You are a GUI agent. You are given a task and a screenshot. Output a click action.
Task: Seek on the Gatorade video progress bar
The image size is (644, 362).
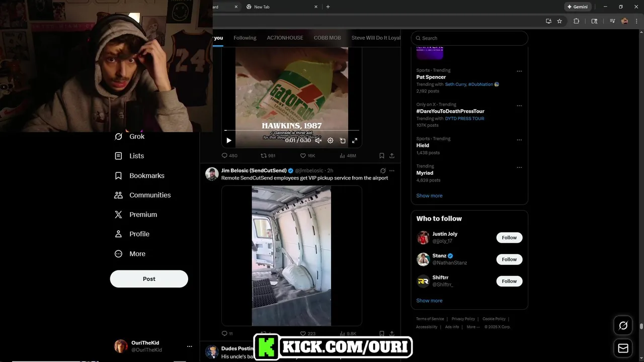click(x=292, y=131)
